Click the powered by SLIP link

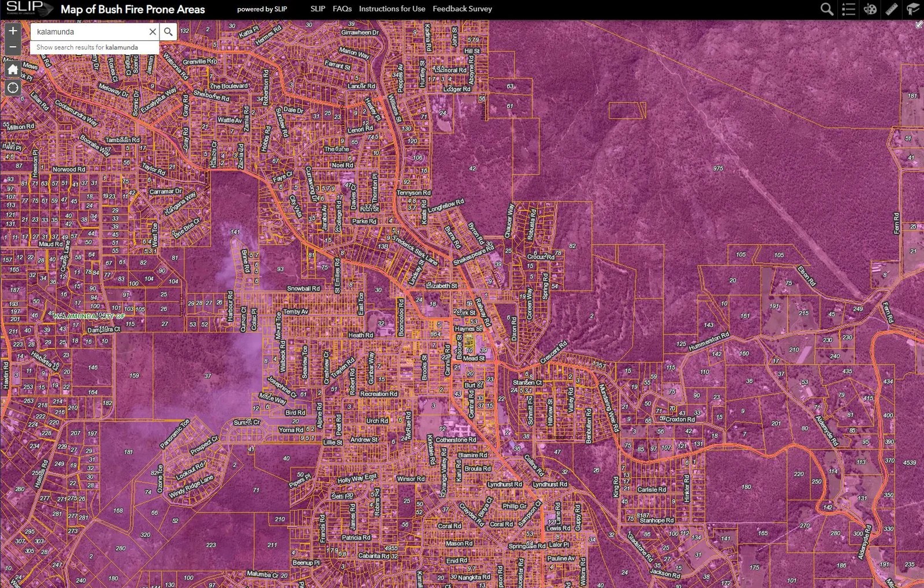262,9
